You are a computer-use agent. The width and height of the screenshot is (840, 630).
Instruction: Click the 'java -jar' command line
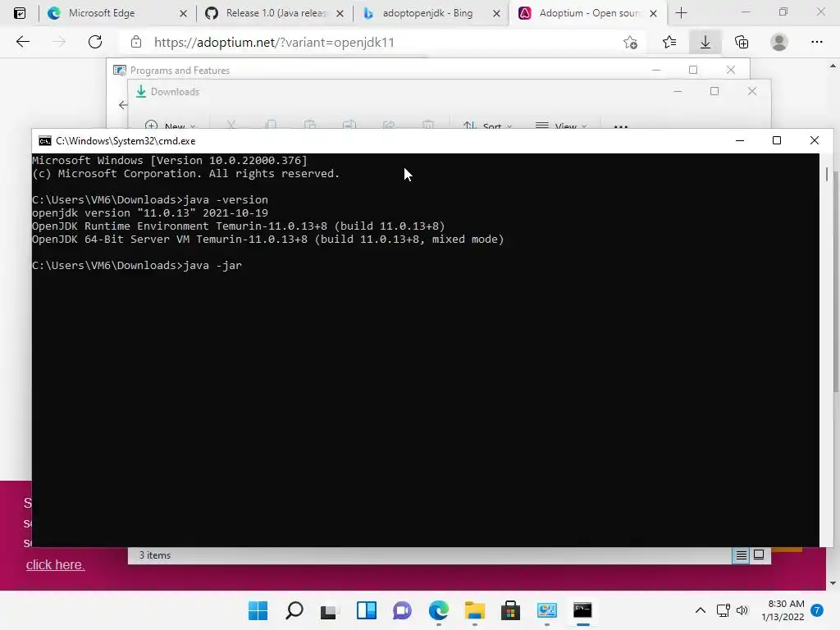pos(137,265)
